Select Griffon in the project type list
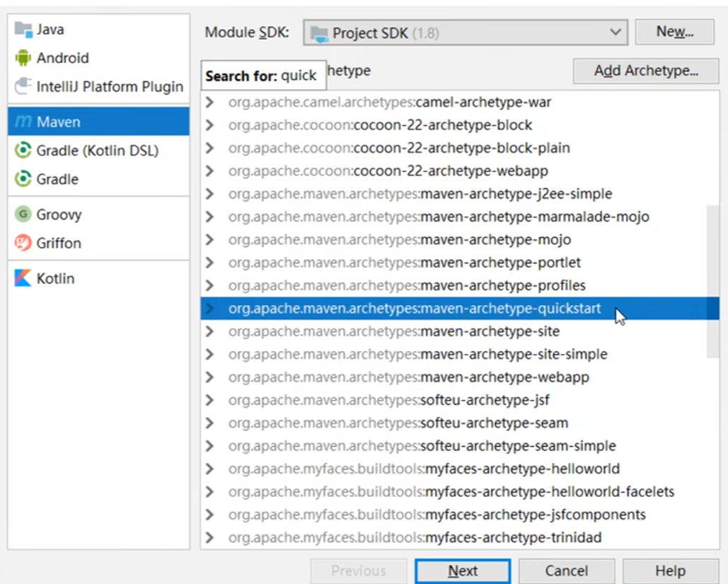Screen dimensions: 728x584 pos(98,243)
